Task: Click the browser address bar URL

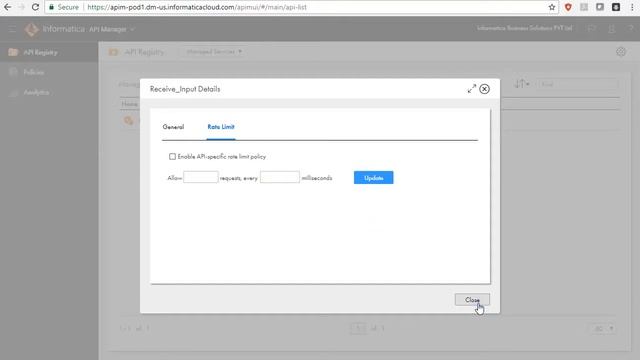Action: tap(197, 7)
